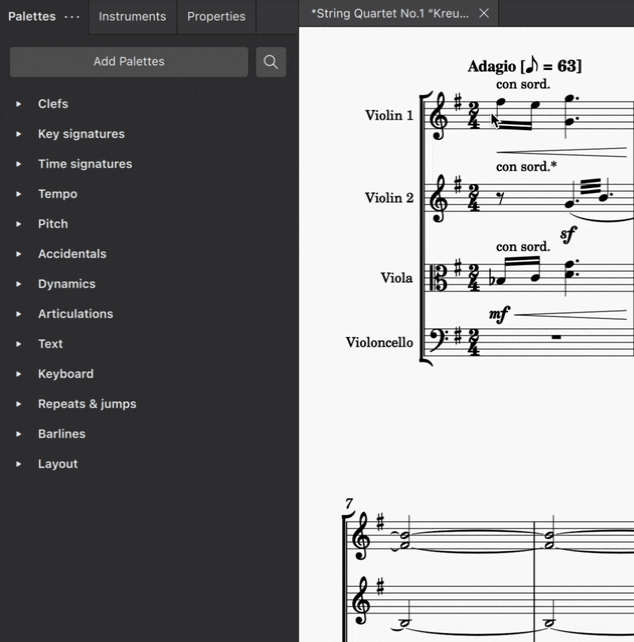Click the palette search magnifier icon

point(270,62)
